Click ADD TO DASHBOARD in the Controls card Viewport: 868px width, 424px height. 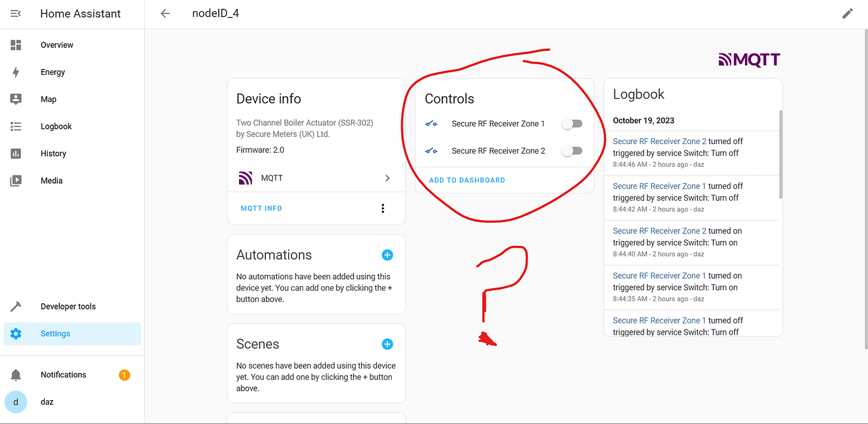pos(467,180)
